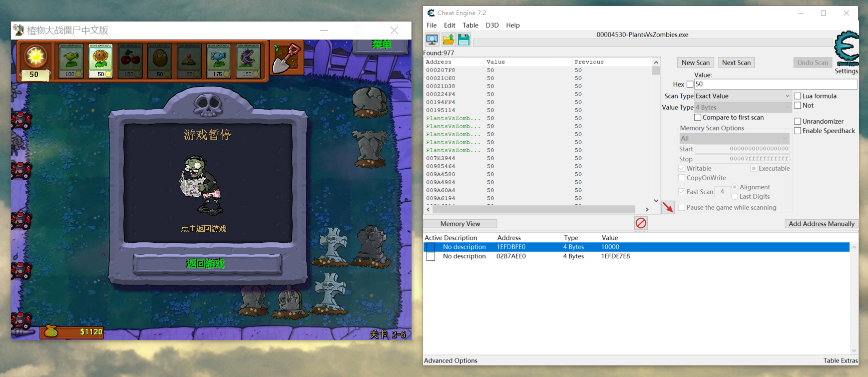Viewport: 868px width, 377px height.
Task: Open the process list computer icon
Action: (432, 40)
